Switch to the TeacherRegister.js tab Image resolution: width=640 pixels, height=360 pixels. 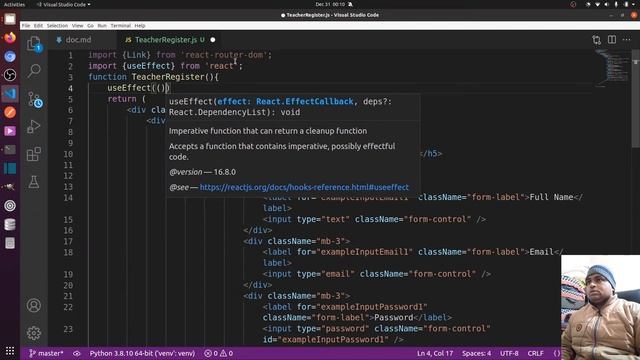point(165,40)
